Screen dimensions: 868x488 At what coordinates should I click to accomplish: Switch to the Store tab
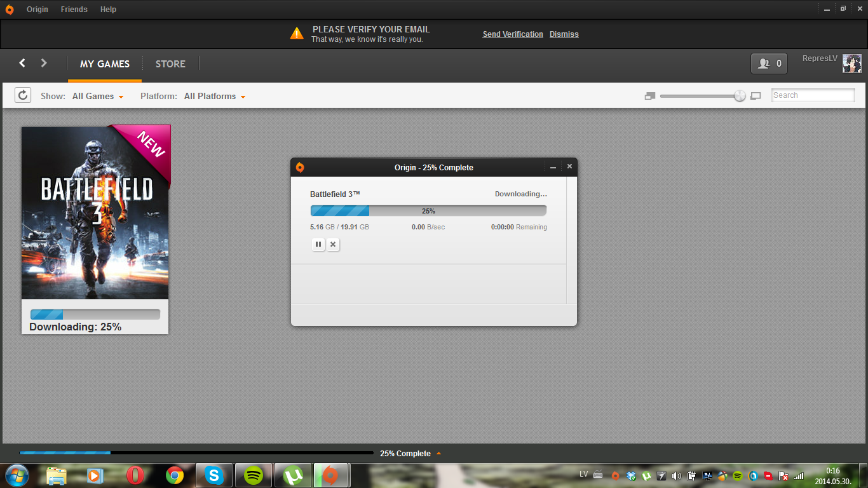point(170,64)
